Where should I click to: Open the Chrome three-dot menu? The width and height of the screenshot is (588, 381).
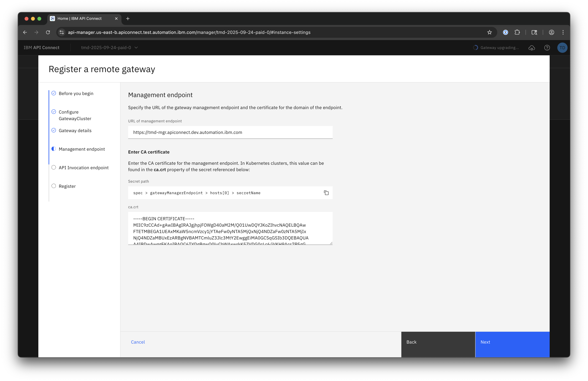click(563, 32)
